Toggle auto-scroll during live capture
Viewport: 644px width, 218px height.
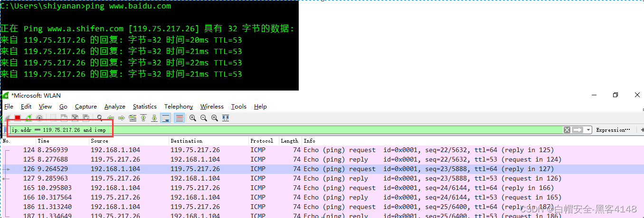click(x=166, y=118)
